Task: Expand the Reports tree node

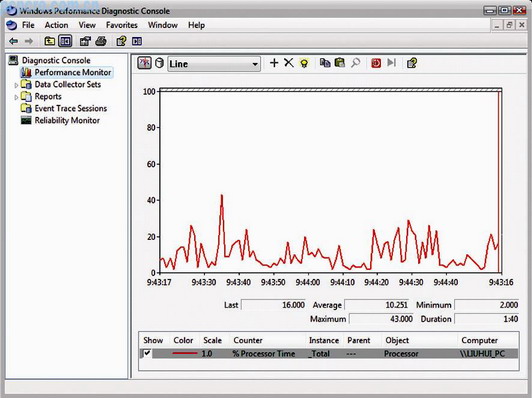Action: coord(16,97)
